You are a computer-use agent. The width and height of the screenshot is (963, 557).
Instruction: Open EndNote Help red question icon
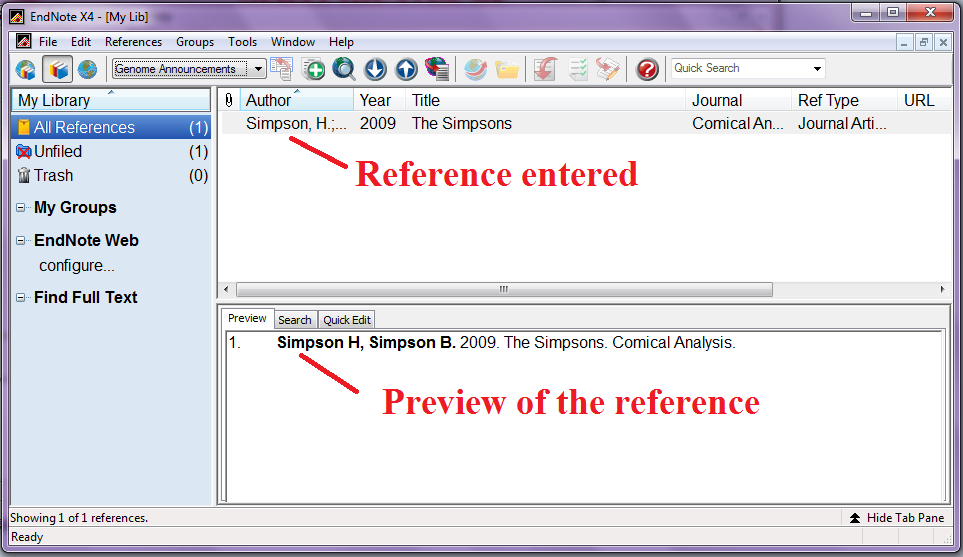coord(647,69)
